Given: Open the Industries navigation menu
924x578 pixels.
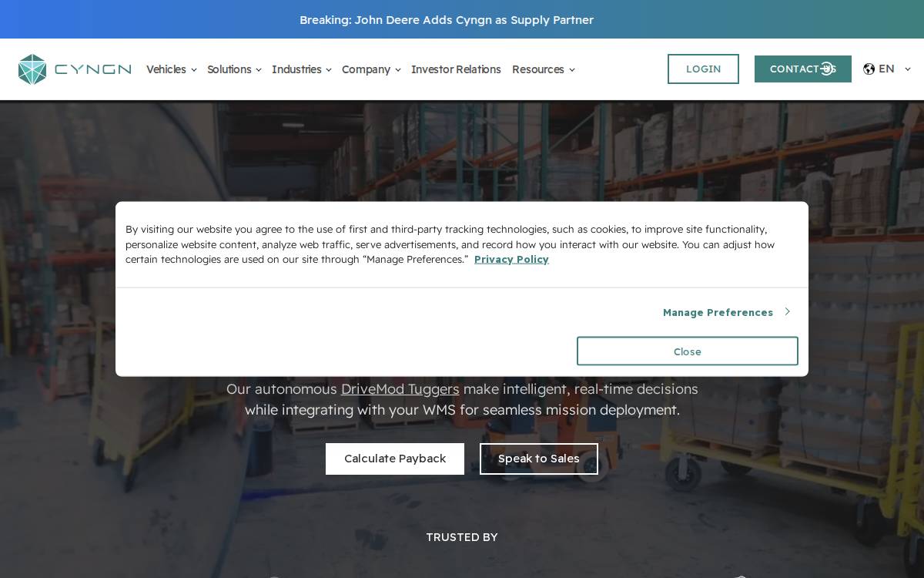Looking at the screenshot, I should coord(296,69).
